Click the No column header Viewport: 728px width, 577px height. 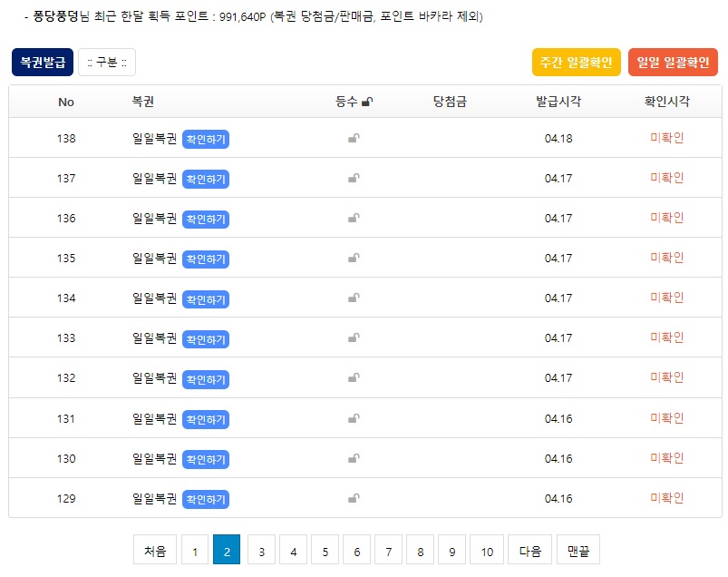click(x=66, y=103)
